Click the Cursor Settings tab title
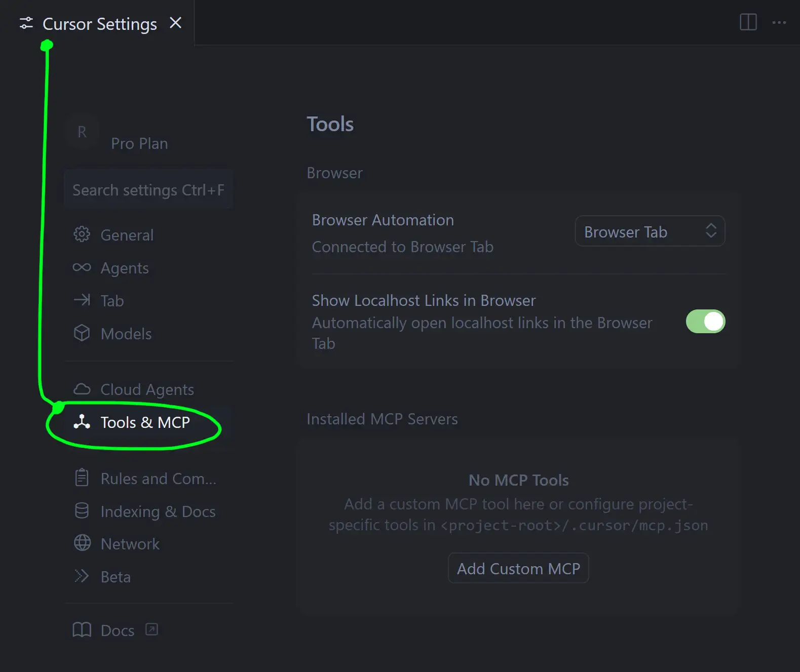This screenshot has width=800, height=672. coord(100,24)
